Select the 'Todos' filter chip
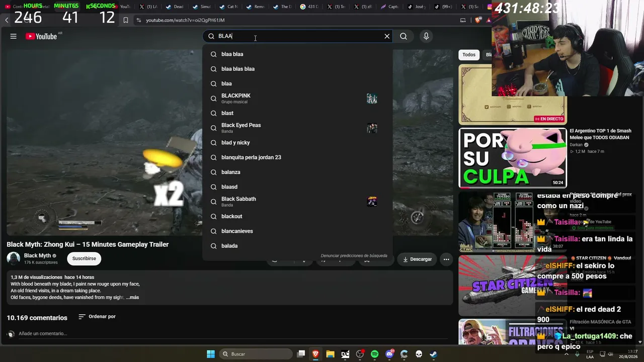 469,55
